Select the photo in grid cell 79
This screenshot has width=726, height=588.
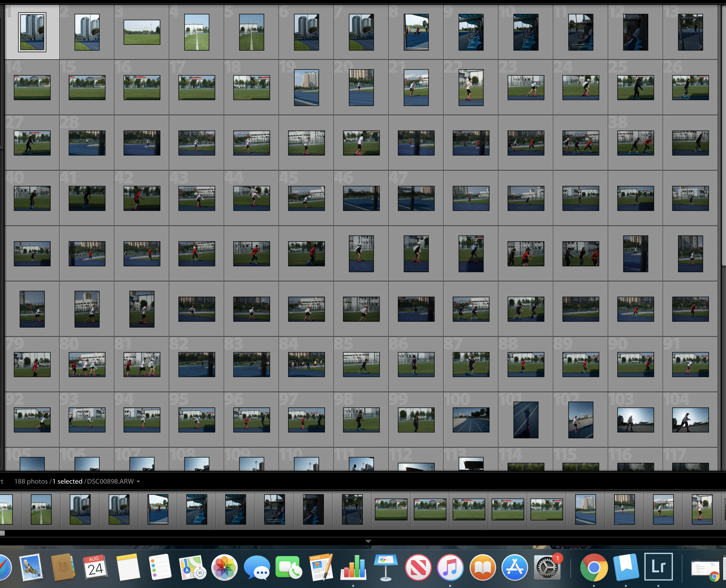32,364
